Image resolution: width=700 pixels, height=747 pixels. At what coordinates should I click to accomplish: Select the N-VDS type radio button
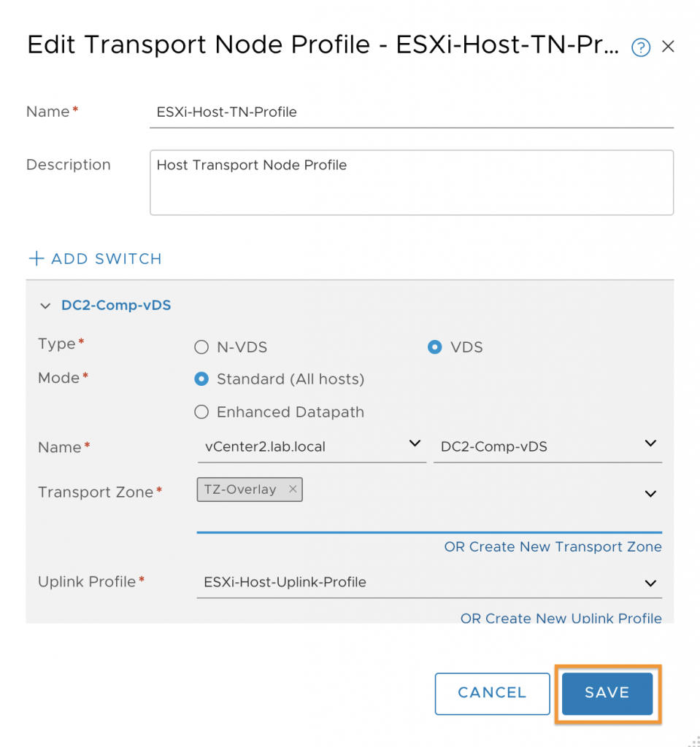coord(201,347)
